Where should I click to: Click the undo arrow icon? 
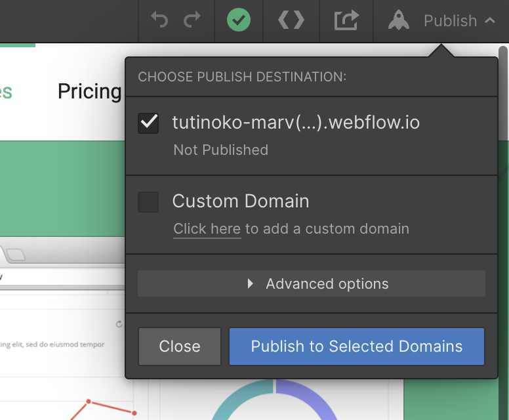(159, 20)
